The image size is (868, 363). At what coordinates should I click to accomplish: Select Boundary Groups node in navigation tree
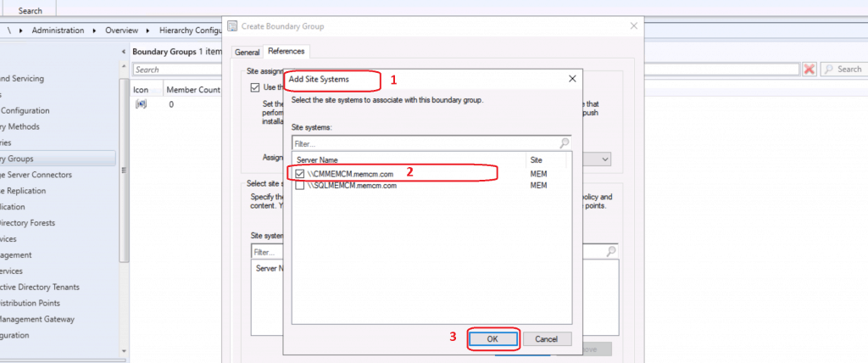(58, 159)
